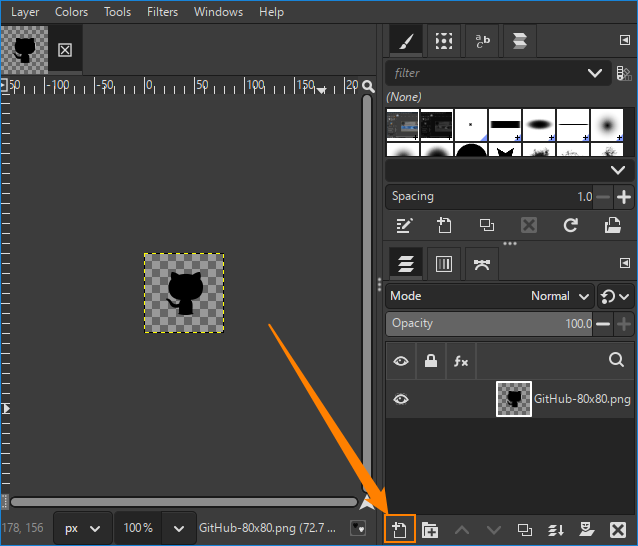Select the ellipse-shaped brush

coord(539,125)
